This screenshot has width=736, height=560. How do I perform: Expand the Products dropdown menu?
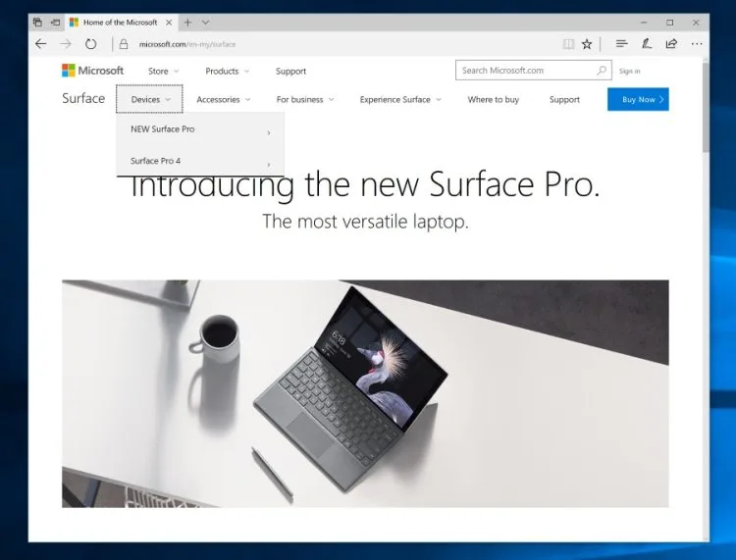pos(228,72)
